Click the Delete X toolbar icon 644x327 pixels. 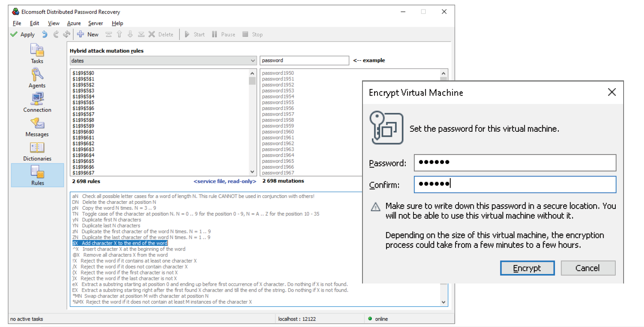point(152,35)
